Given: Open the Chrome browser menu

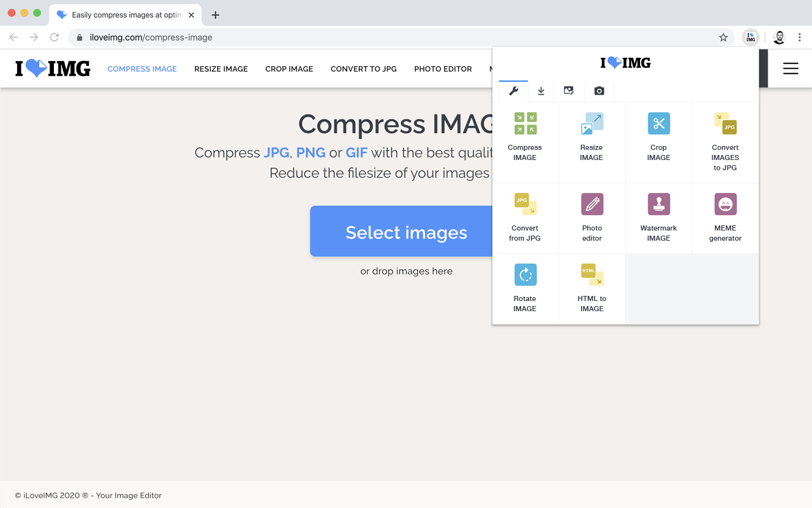Looking at the screenshot, I should click(801, 37).
